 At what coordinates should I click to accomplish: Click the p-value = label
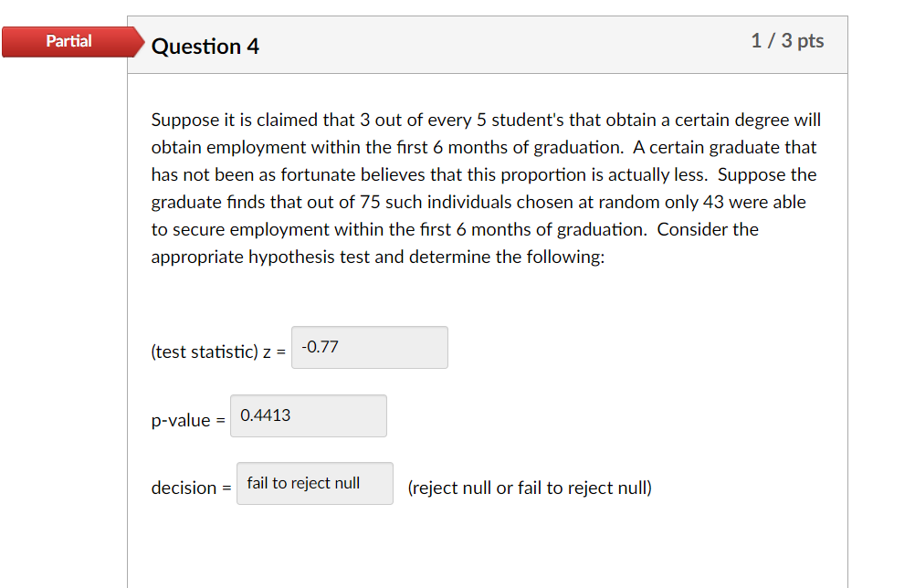tap(186, 420)
